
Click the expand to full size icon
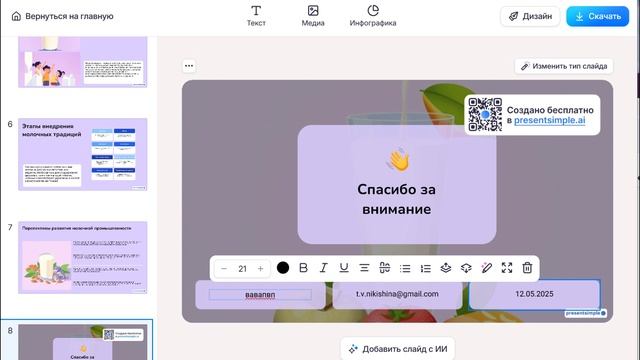click(x=507, y=268)
